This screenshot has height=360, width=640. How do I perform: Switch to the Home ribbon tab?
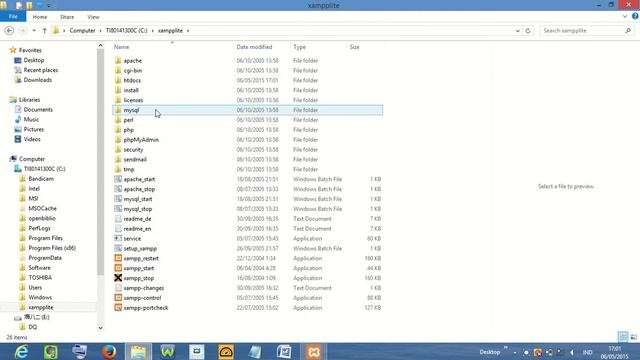[40, 17]
